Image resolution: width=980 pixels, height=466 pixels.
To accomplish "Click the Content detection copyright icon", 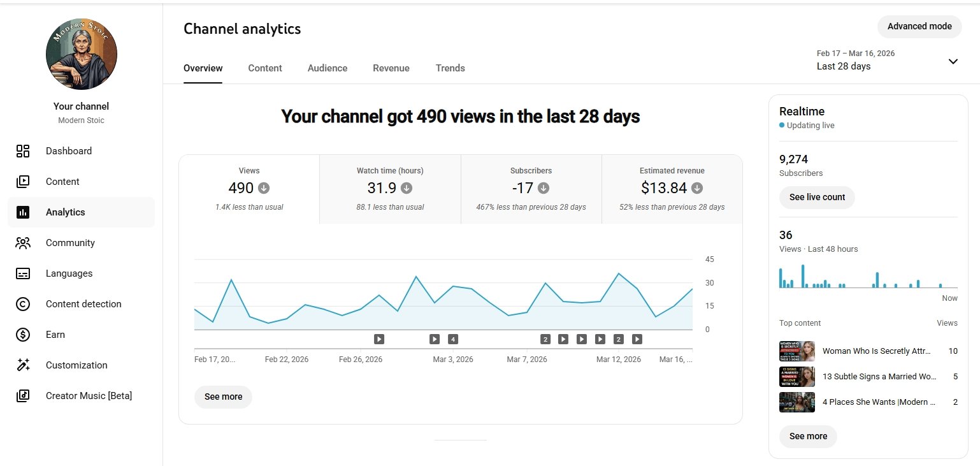I will pos(23,304).
